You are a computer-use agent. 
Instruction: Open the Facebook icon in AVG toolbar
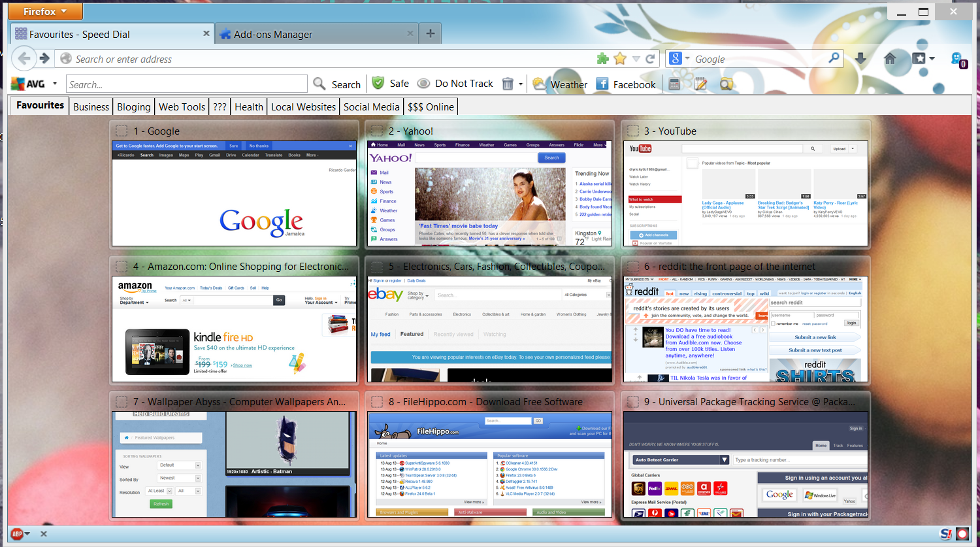click(x=602, y=84)
